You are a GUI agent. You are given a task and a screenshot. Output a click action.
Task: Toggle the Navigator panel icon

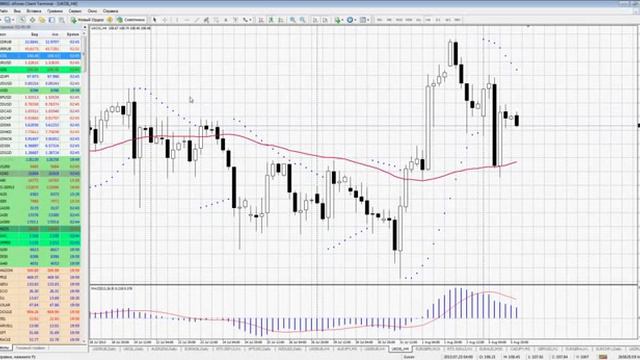(42, 20)
